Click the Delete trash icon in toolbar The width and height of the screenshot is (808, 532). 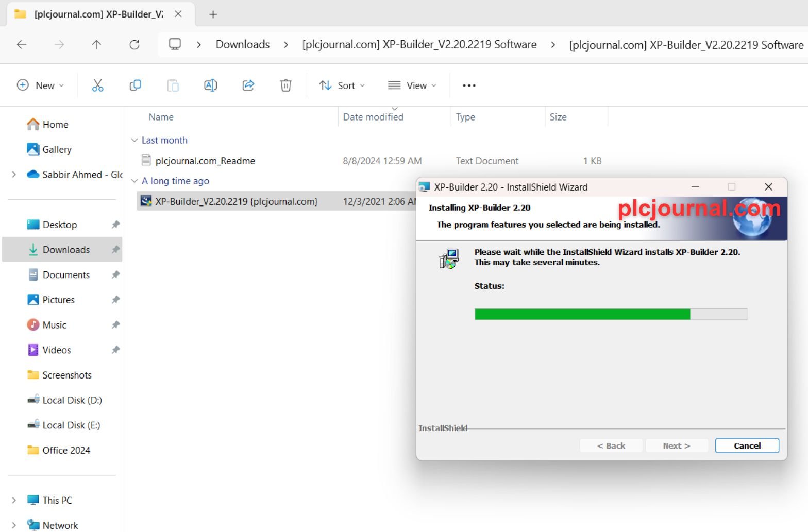point(286,85)
